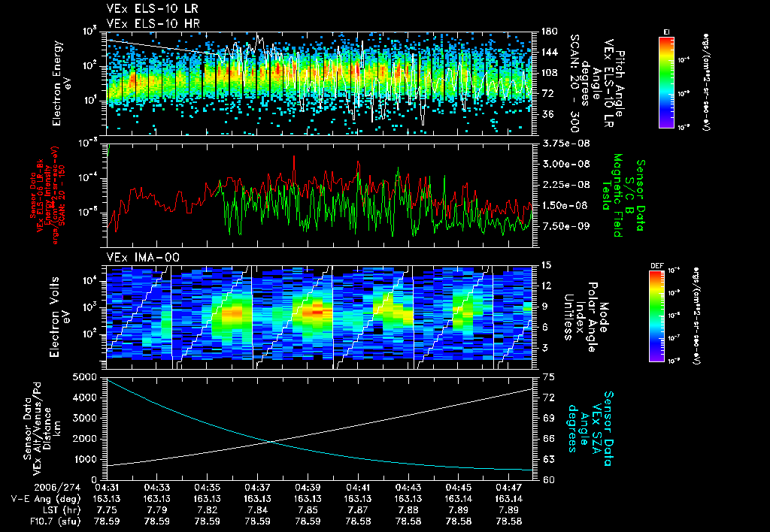
Task: Click the 'DEF' label above lower colorbar
Action: 656,266
